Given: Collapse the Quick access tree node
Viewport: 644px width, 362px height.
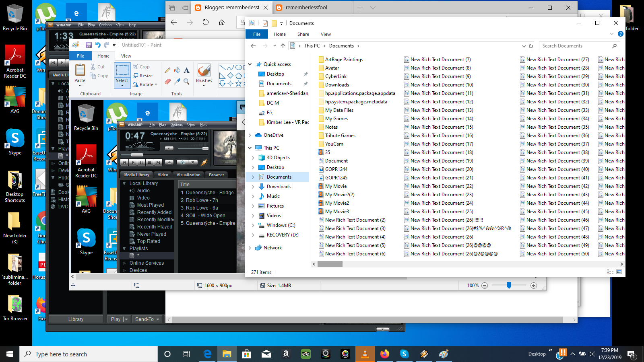Looking at the screenshot, I should pyautogui.click(x=250, y=64).
